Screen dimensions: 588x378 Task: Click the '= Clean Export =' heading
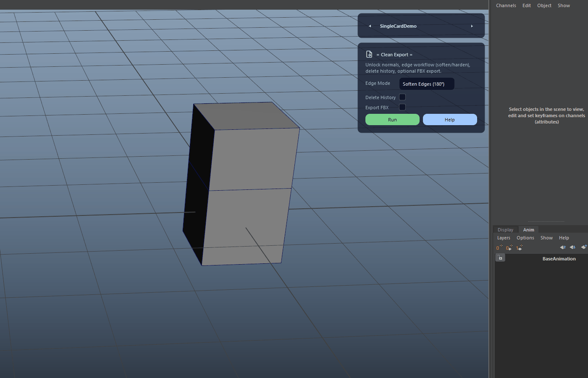coord(394,55)
